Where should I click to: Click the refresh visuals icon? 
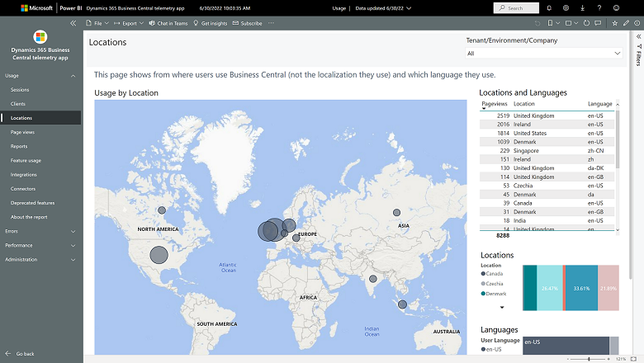pyautogui.click(x=586, y=23)
